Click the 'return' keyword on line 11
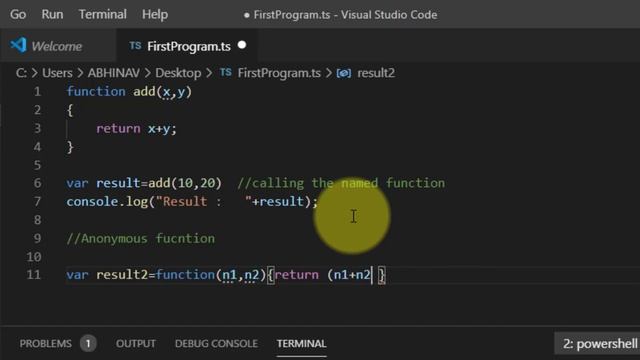The width and height of the screenshot is (640, 360). point(297,275)
